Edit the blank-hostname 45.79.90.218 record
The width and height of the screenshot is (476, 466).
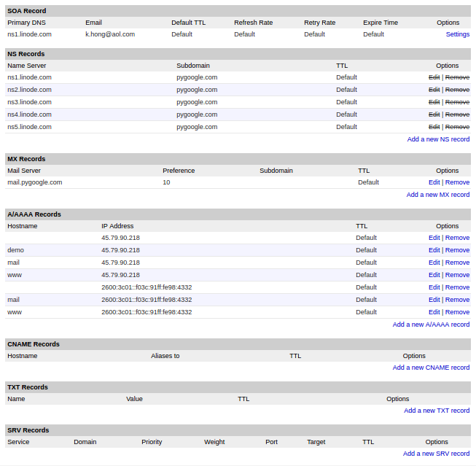click(x=434, y=238)
